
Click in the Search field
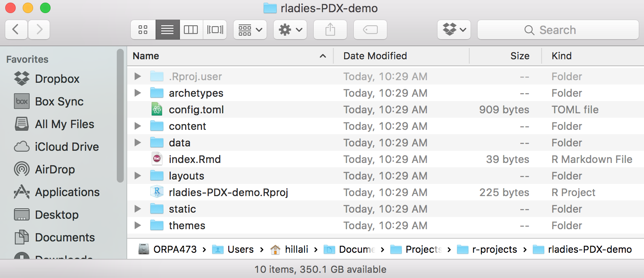(558, 30)
